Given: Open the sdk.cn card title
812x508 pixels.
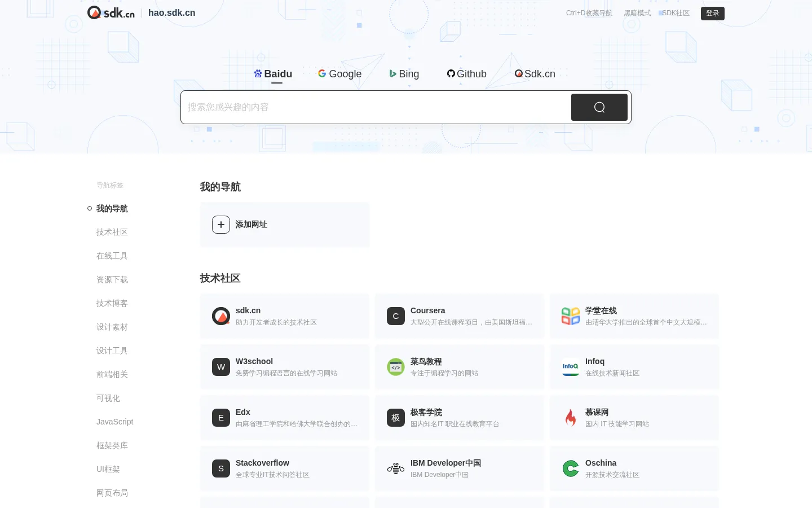Looking at the screenshot, I should [x=248, y=310].
